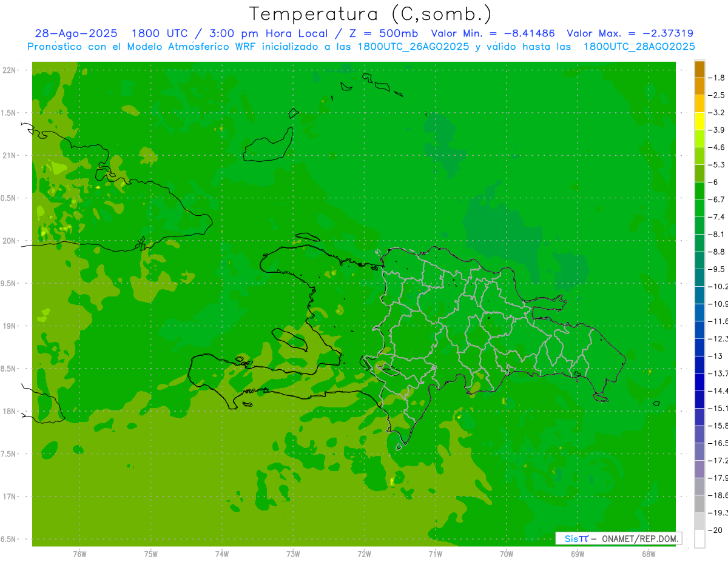Image resolution: width=728 pixels, height=562 pixels.
Task: Click the title 'Temperatura (C,somb.)'
Action: coord(370,14)
